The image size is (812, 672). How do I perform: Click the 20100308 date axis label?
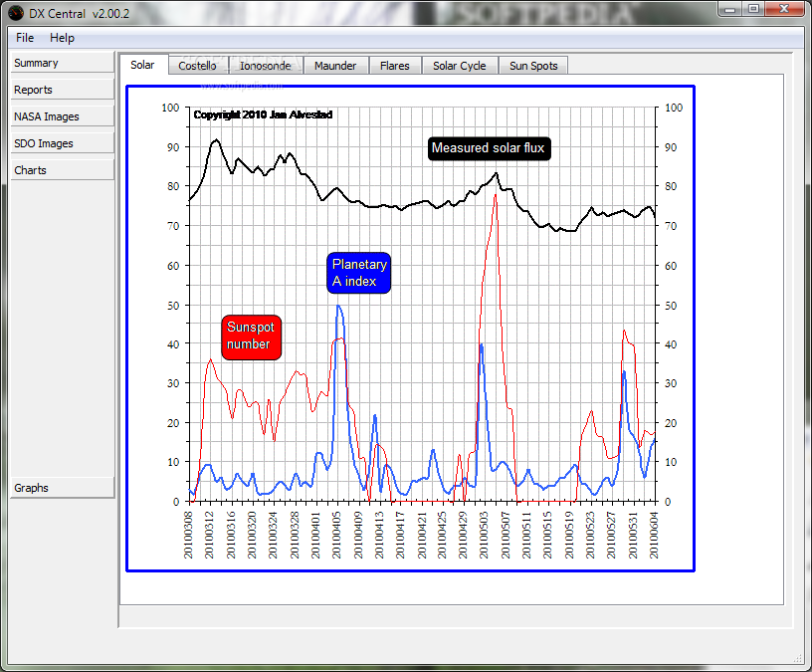[x=188, y=535]
